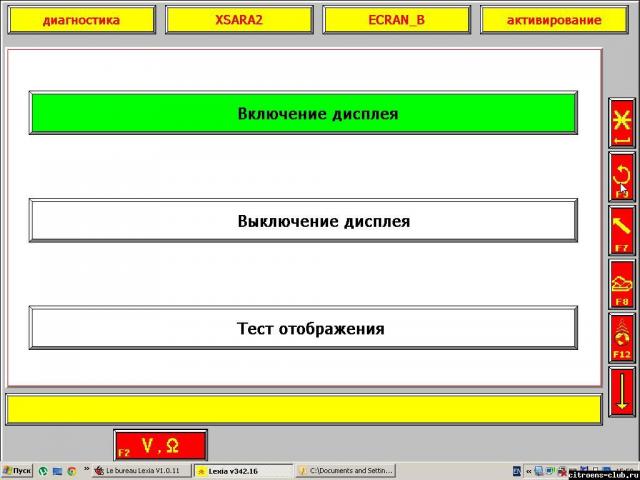Expand hidden system tray icons chevron
The image size is (640, 480).
pos(529,471)
